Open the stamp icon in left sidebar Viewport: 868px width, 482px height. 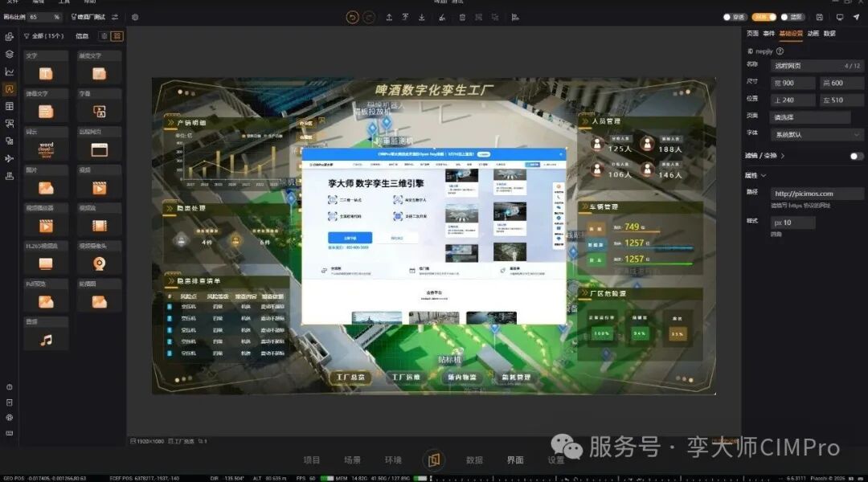coord(10,176)
